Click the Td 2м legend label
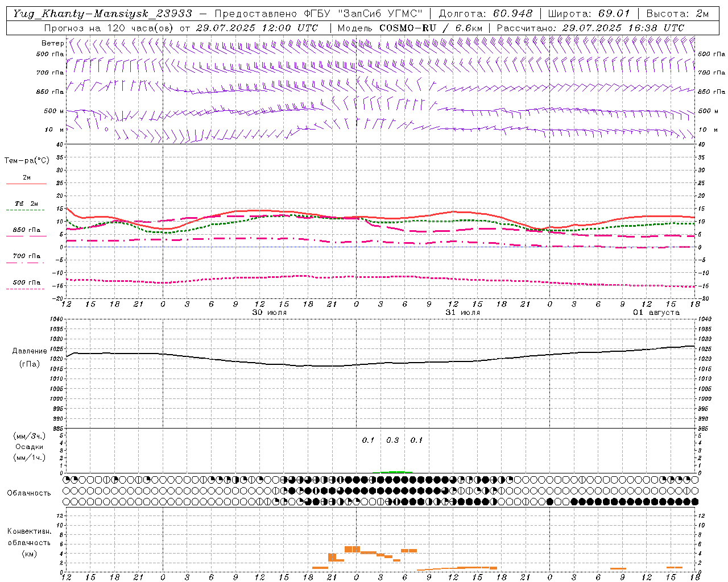This screenshot has width=728, height=582. click(x=26, y=203)
